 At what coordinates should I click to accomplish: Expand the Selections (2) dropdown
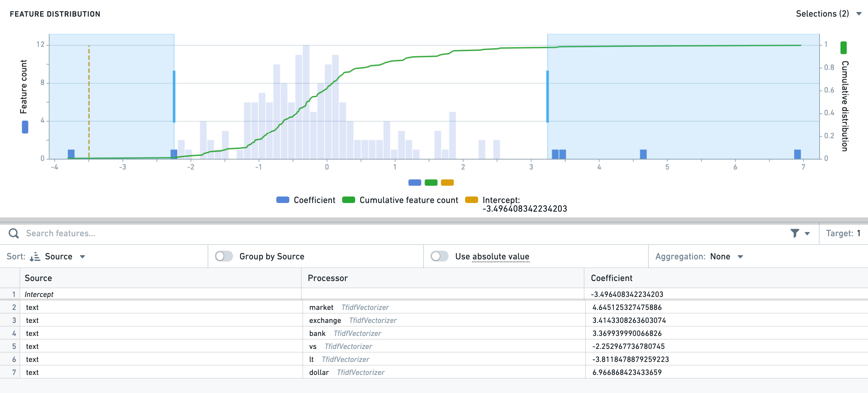828,14
